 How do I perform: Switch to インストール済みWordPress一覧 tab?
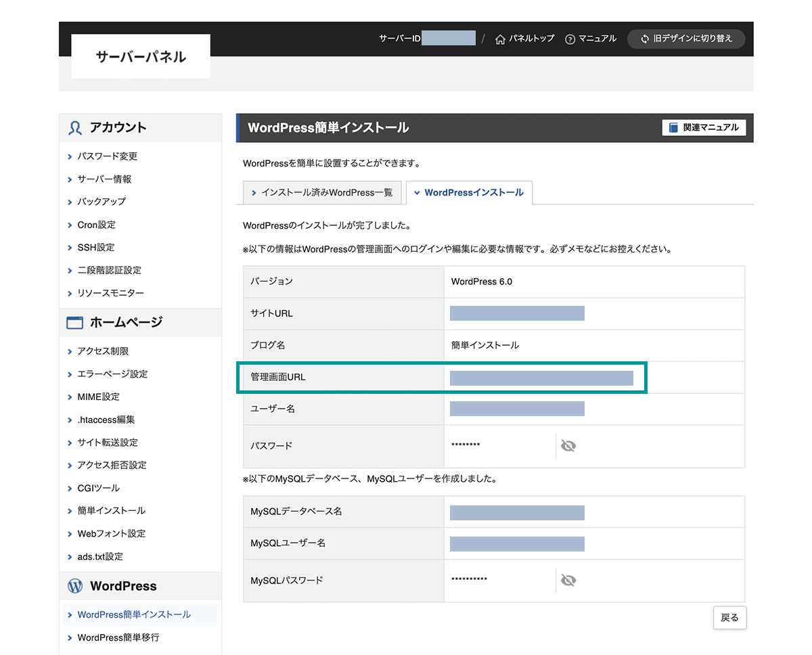click(322, 193)
